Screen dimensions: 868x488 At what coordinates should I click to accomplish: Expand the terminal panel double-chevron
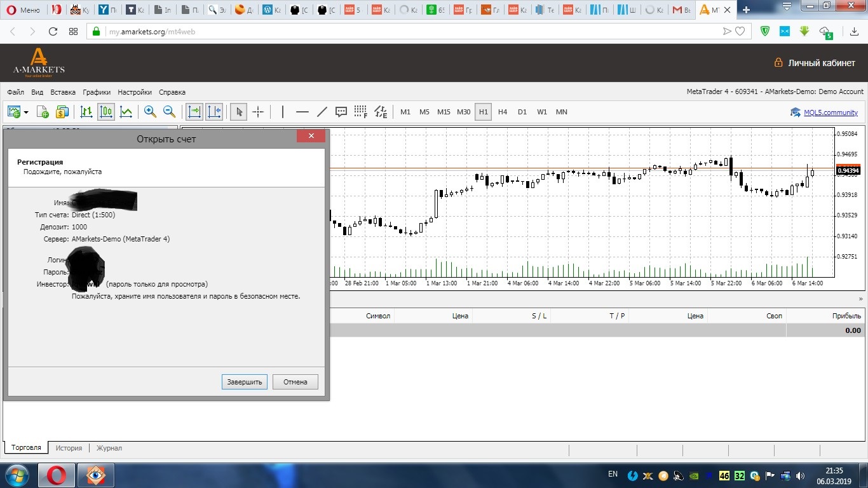pyautogui.click(x=861, y=299)
